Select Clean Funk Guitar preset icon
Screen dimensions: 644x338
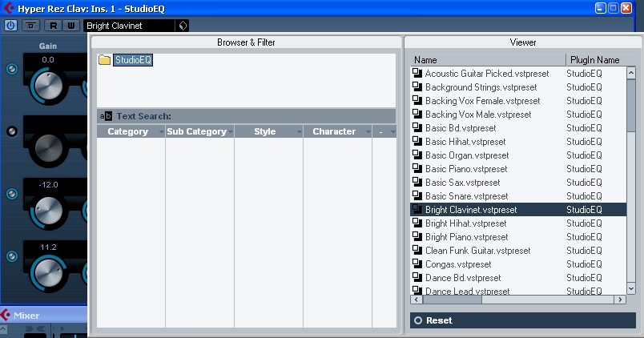click(417, 251)
